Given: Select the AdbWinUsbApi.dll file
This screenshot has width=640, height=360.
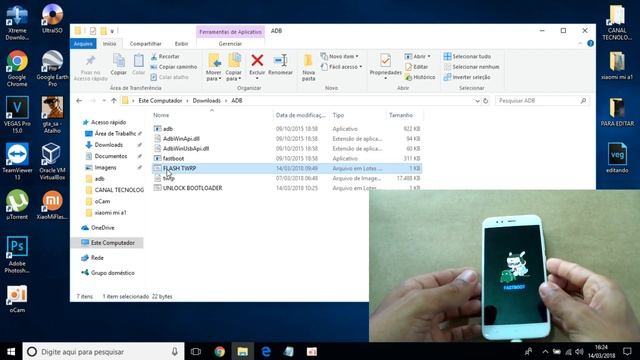Looking at the screenshot, I should tap(186, 149).
